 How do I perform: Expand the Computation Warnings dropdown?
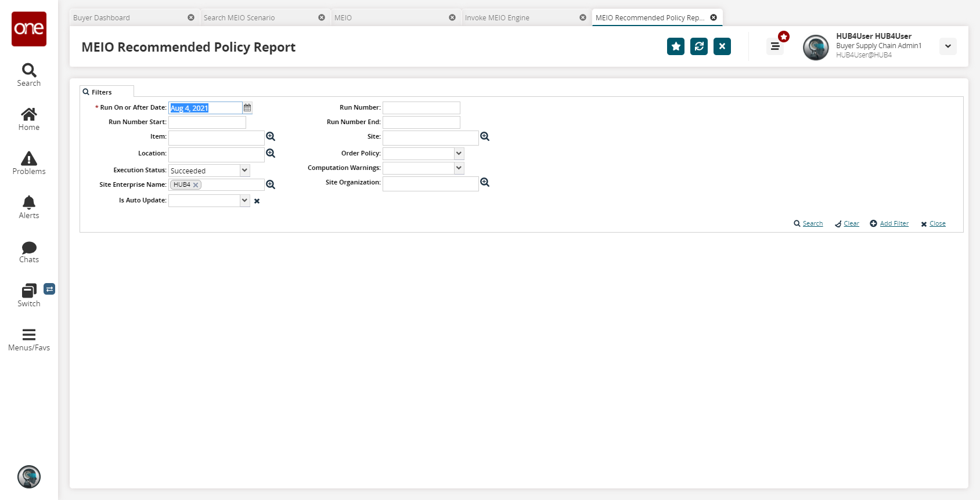(459, 168)
